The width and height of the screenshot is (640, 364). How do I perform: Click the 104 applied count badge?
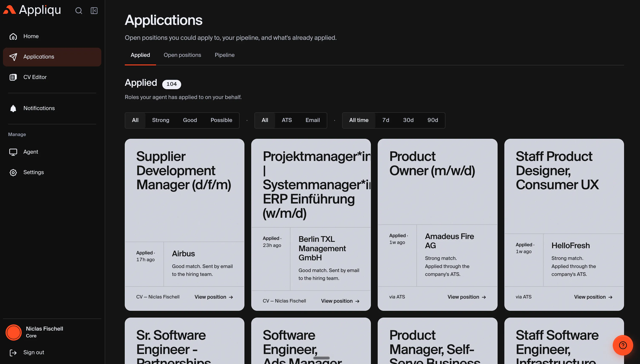172,84
